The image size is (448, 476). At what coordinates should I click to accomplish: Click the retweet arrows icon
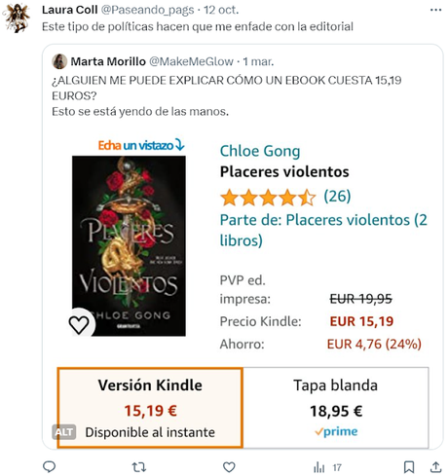[x=139, y=467]
